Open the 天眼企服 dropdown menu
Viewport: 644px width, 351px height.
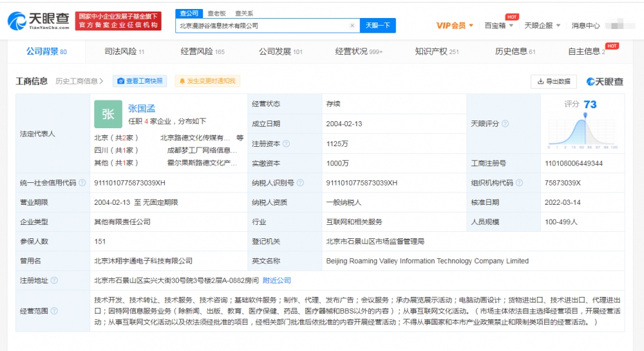point(542,26)
